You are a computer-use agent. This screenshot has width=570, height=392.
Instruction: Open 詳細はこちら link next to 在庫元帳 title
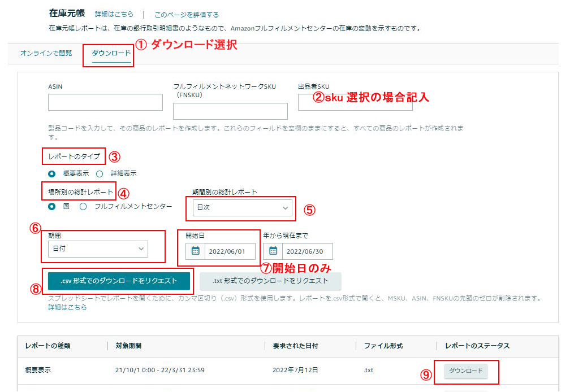point(114,15)
